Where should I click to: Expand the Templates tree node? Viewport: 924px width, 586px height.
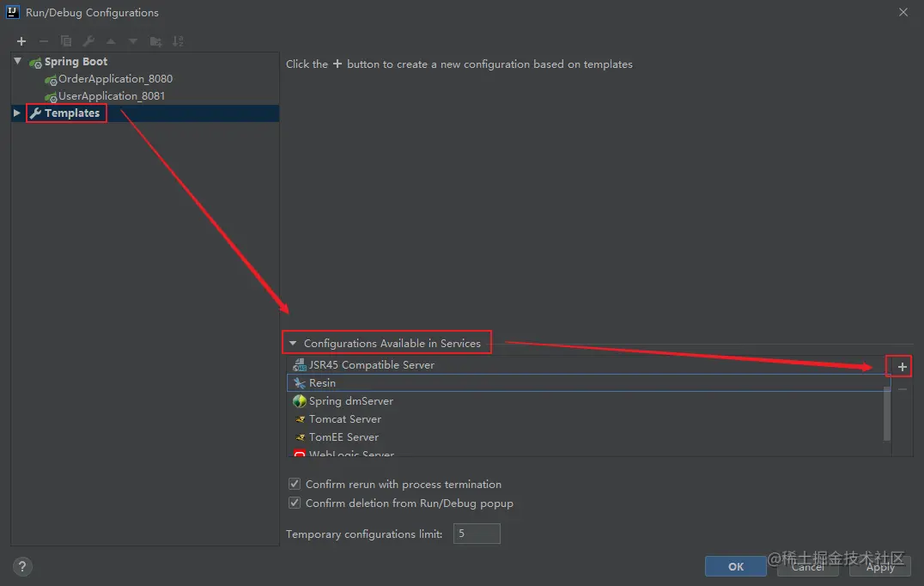point(17,113)
